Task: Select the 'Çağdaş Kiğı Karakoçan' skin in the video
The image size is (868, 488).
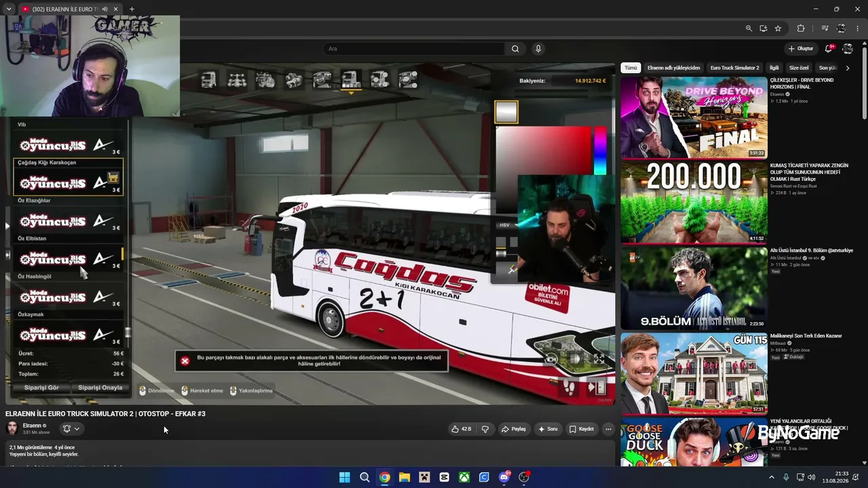Action: click(x=68, y=178)
